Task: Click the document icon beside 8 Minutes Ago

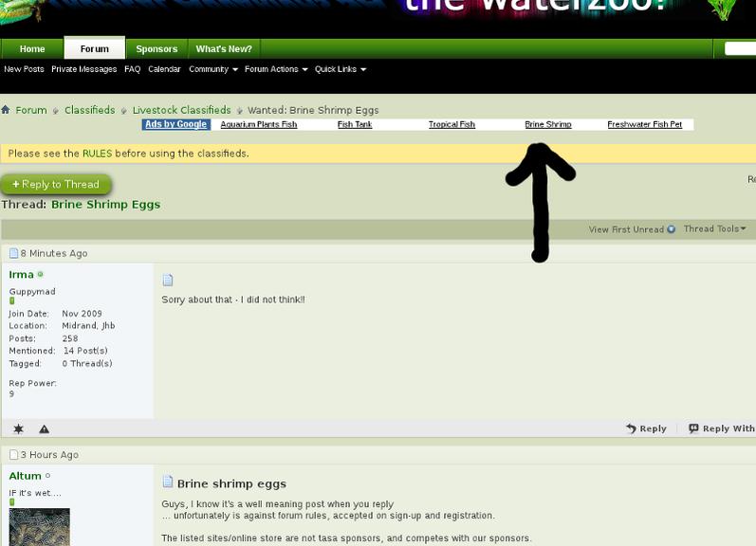Action: pos(14,254)
